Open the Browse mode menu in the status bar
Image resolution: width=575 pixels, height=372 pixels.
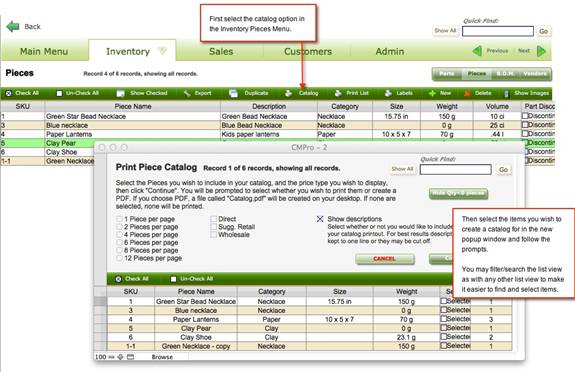click(x=162, y=357)
